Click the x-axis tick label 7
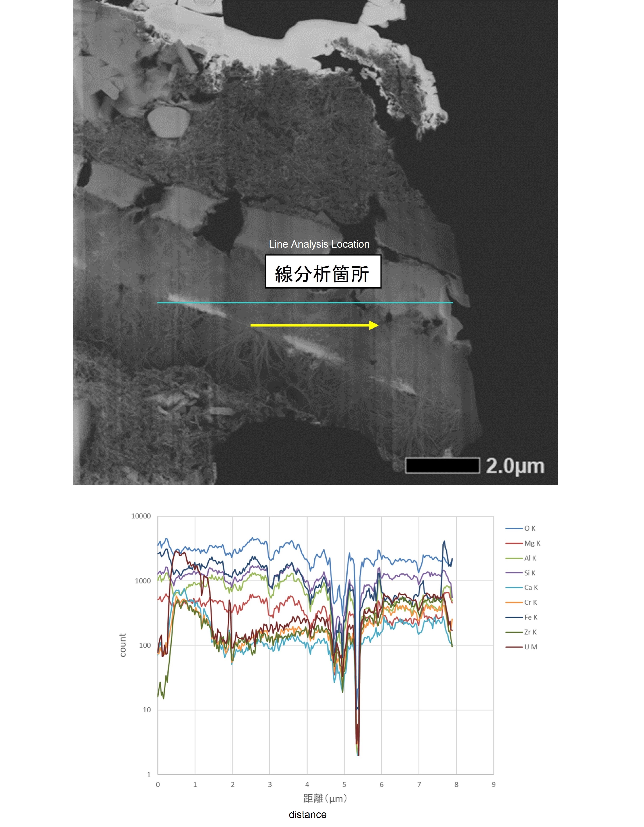644x827 pixels. click(419, 785)
